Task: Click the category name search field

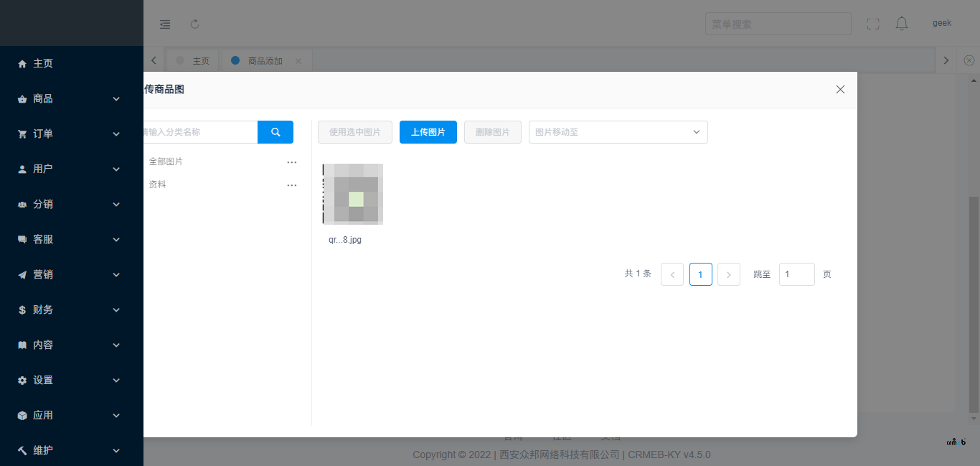Action: [199, 132]
